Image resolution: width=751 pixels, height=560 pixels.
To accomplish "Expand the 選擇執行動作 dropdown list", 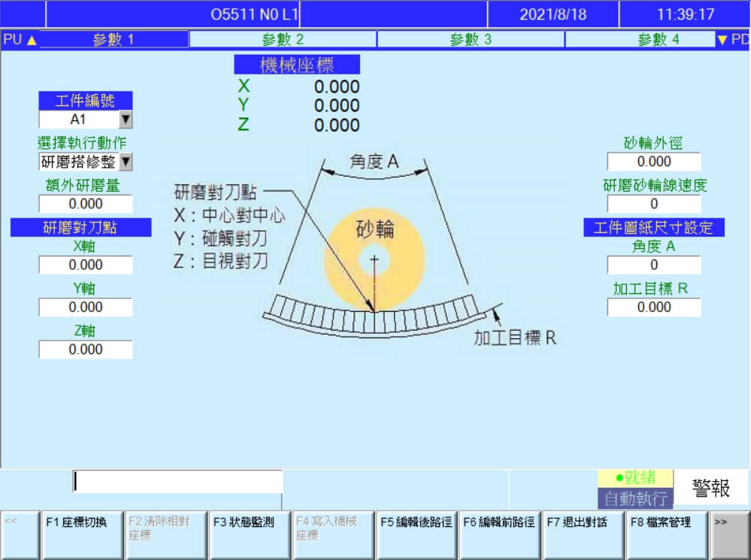I will 126,162.
